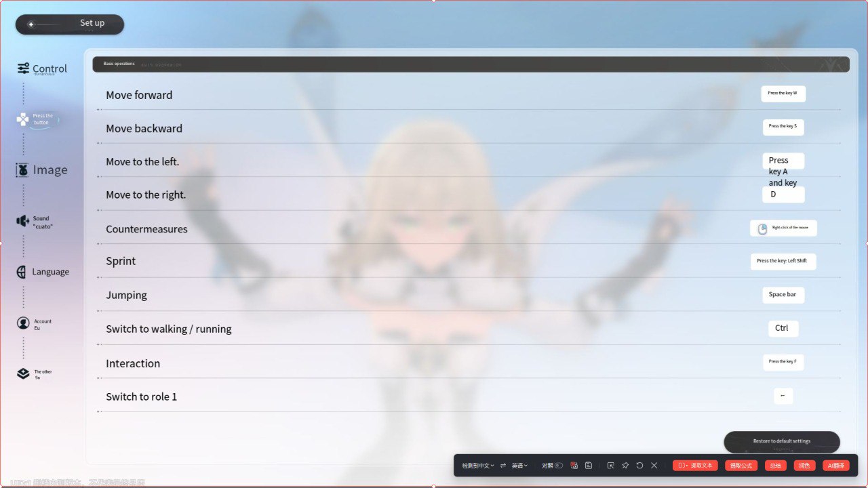Close the translation toolbar with X

point(654,466)
